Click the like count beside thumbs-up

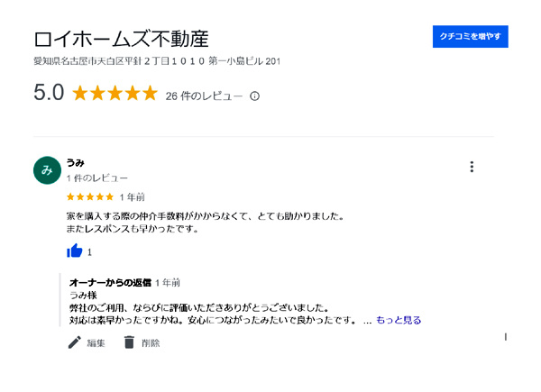pyautogui.click(x=90, y=252)
